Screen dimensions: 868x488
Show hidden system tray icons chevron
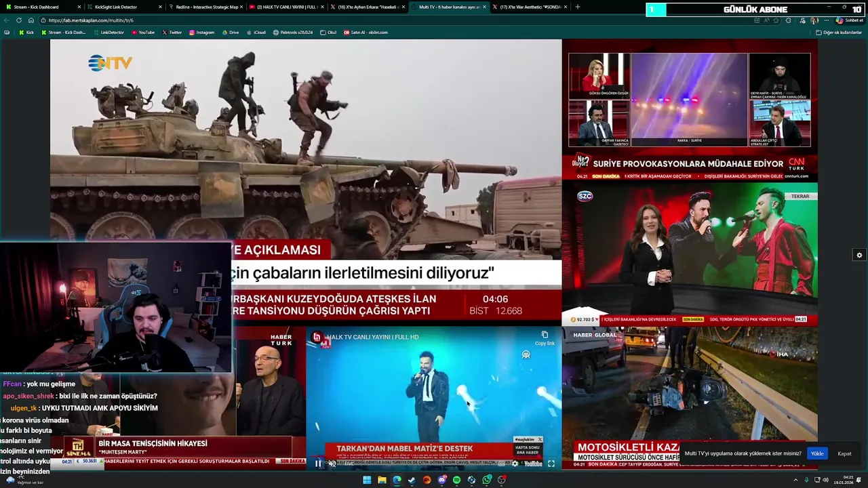pyautogui.click(x=795, y=480)
